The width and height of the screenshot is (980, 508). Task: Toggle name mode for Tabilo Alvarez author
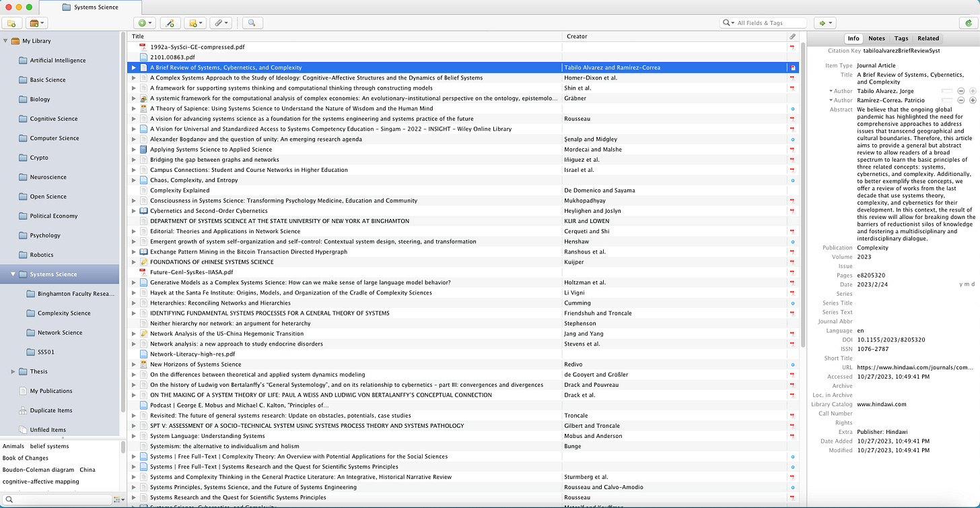pos(947,90)
